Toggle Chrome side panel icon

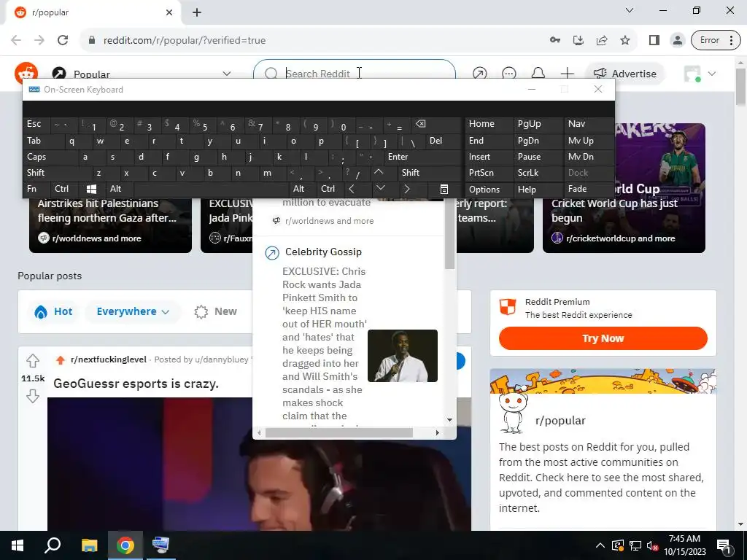coord(654,40)
